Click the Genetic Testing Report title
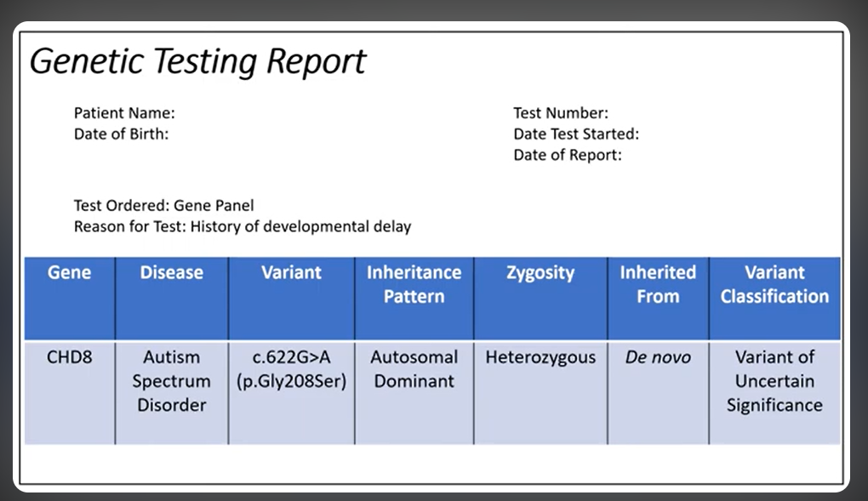 coord(198,60)
